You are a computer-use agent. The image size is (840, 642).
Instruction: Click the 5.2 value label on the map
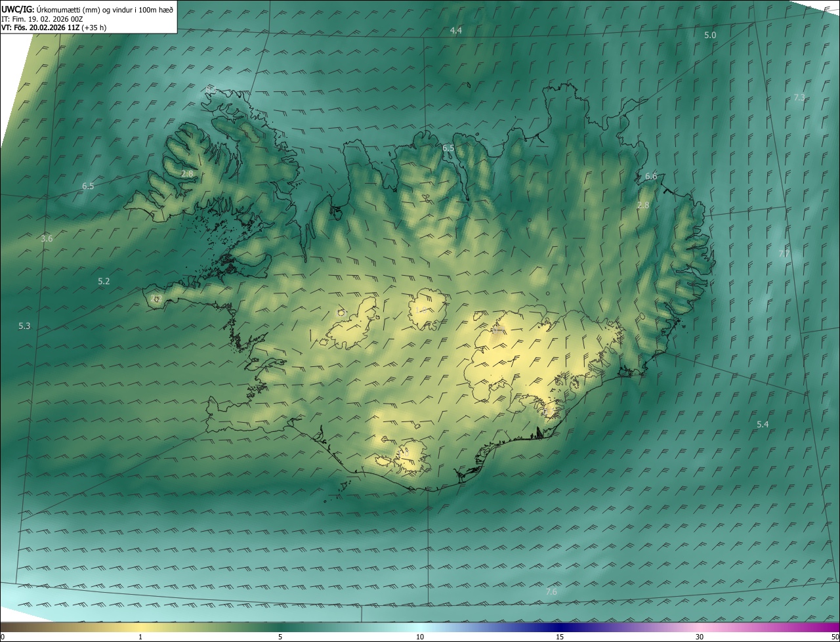coord(104,281)
